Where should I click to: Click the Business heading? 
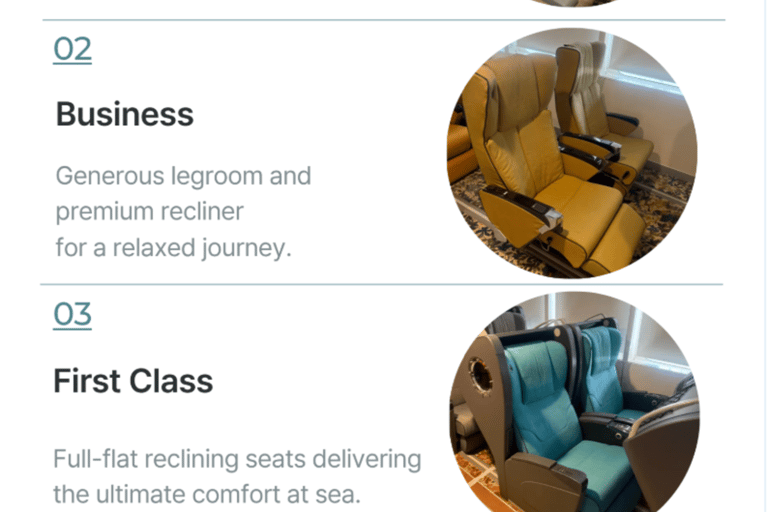click(124, 114)
